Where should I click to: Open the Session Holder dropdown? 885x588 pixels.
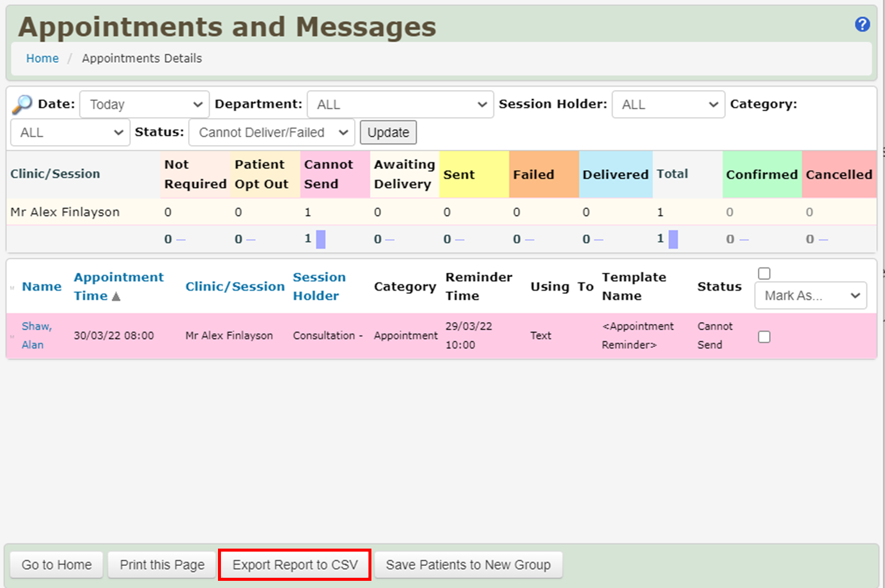coord(668,104)
